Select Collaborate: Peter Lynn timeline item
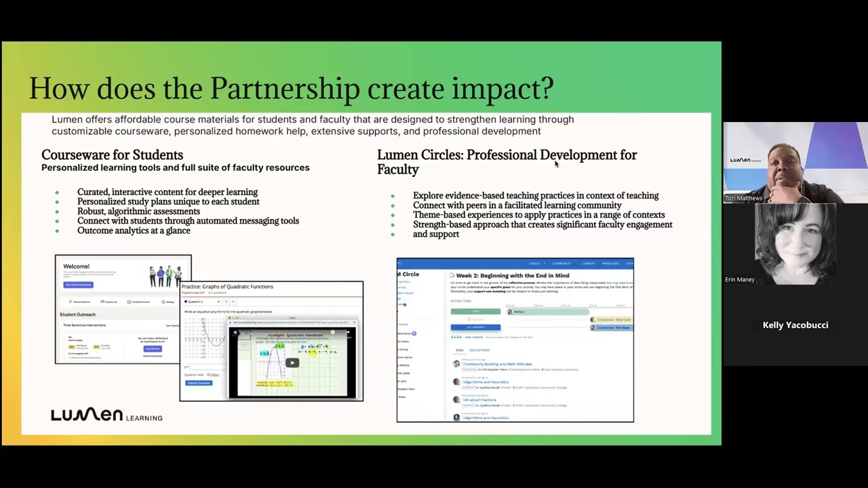Screen dimensions: 868x488 click(x=612, y=320)
